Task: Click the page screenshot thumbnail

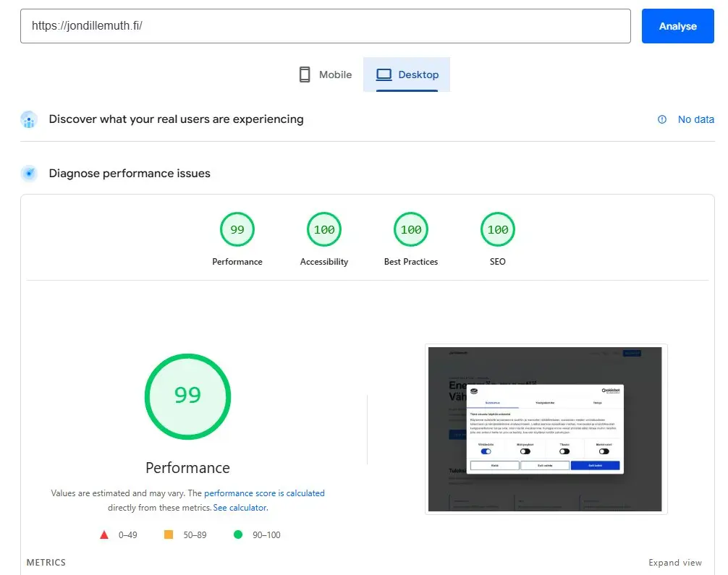Action: 546,428
